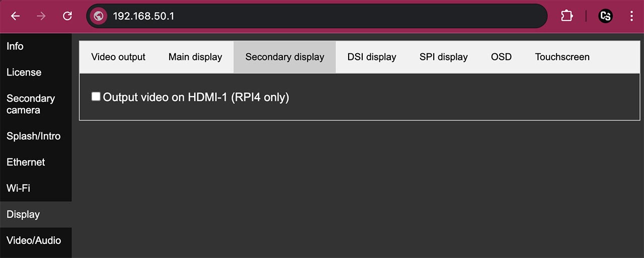Select the DSI display tab
This screenshot has width=644, height=258.
372,57
